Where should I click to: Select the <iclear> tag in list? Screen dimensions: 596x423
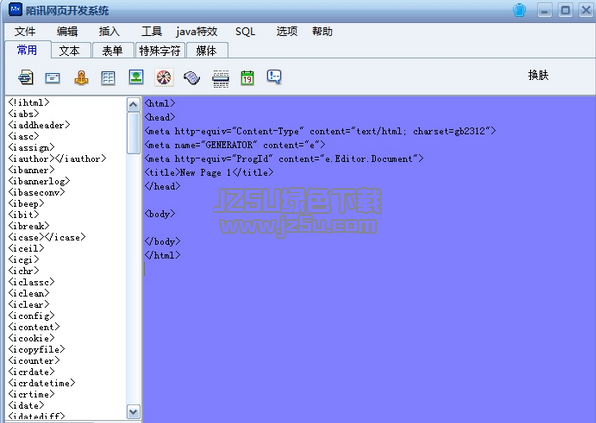click(29, 304)
